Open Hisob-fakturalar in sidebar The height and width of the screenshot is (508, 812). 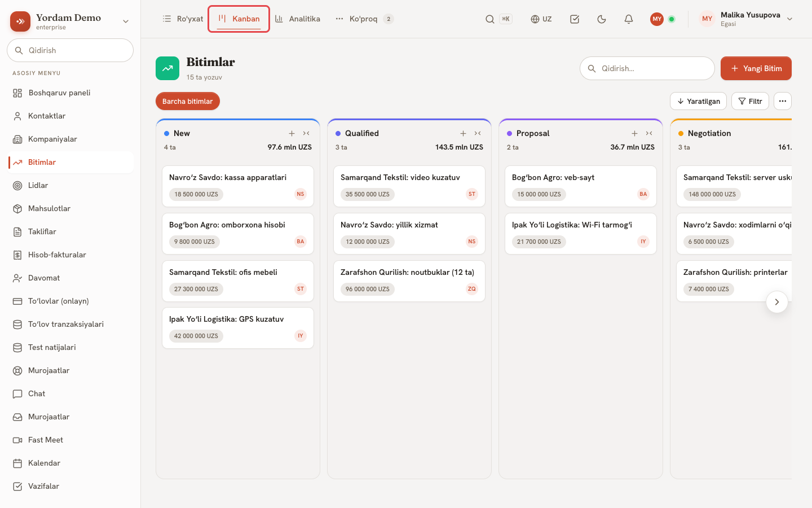(70, 255)
